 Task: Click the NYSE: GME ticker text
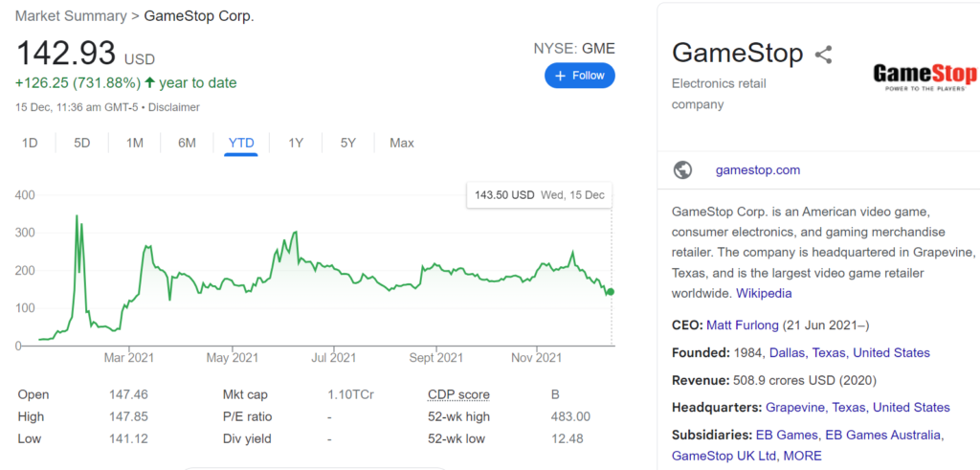574,48
